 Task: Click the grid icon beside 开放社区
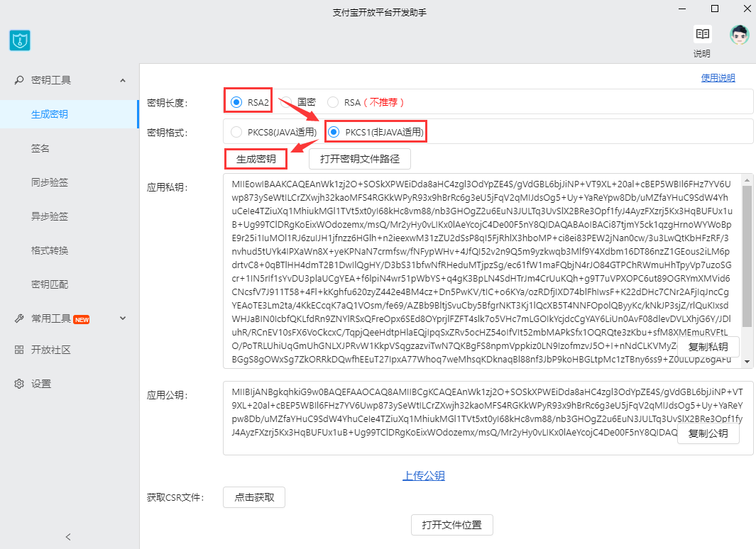[x=19, y=350]
